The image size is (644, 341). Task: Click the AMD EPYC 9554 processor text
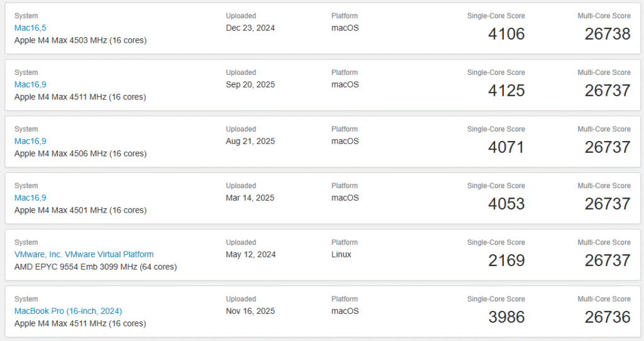click(x=95, y=267)
